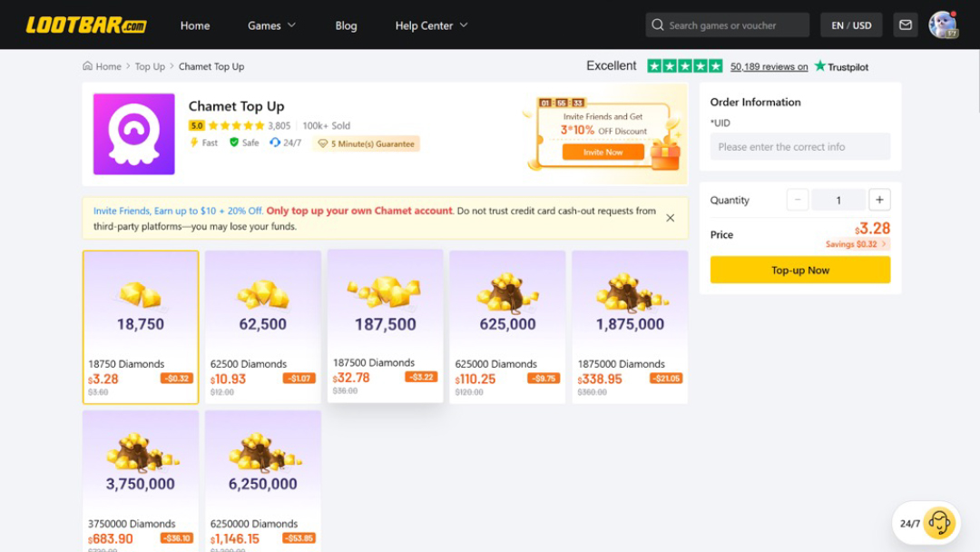This screenshot has height=552, width=980.
Task: Open the mail messages icon
Action: pyautogui.click(x=905, y=25)
